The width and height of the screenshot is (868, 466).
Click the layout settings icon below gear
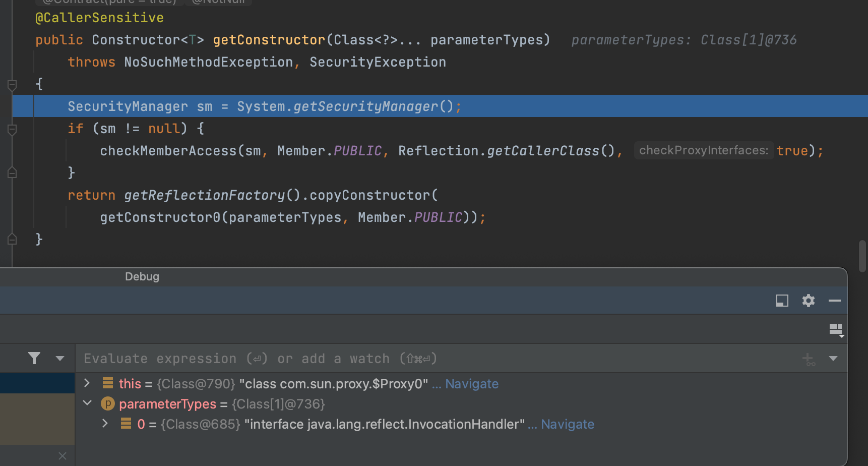point(836,329)
